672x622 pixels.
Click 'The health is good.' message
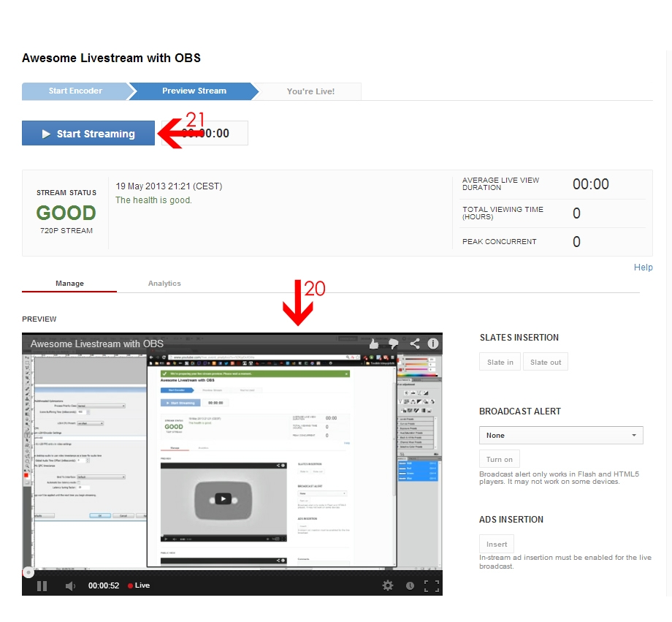(153, 200)
